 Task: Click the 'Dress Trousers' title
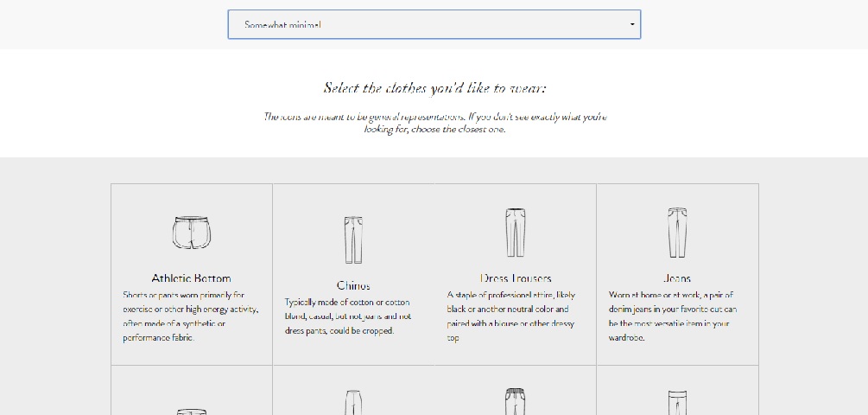coord(516,278)
